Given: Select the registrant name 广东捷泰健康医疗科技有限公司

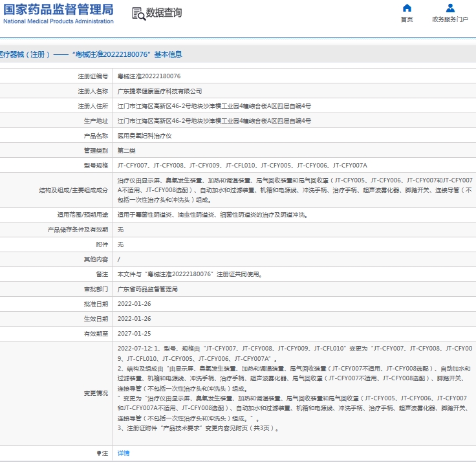Looking at the screenshot, I should tap(160, 91).
